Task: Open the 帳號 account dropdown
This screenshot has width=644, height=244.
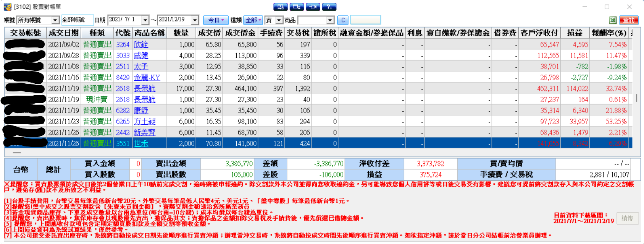Action: tap(55, 20)
